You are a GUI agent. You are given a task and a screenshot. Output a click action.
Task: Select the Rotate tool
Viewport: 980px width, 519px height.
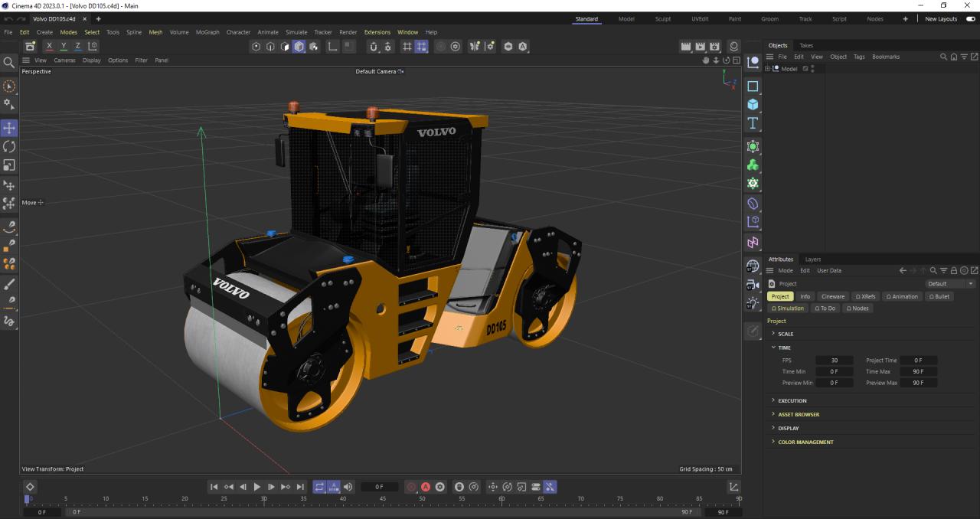pos(9,146)
